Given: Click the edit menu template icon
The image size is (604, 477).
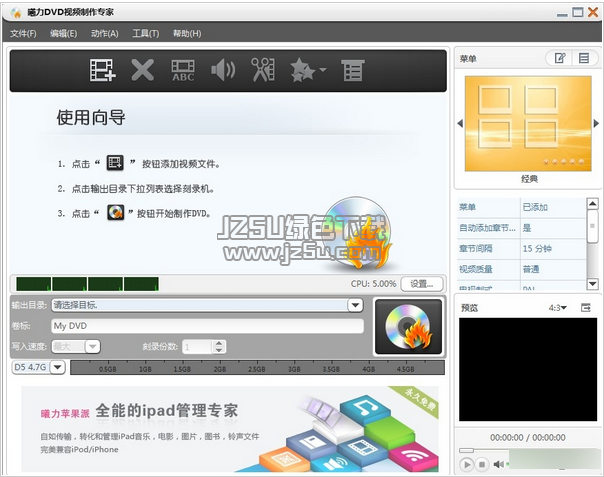Looking at the screenshot, I should 560,58.
